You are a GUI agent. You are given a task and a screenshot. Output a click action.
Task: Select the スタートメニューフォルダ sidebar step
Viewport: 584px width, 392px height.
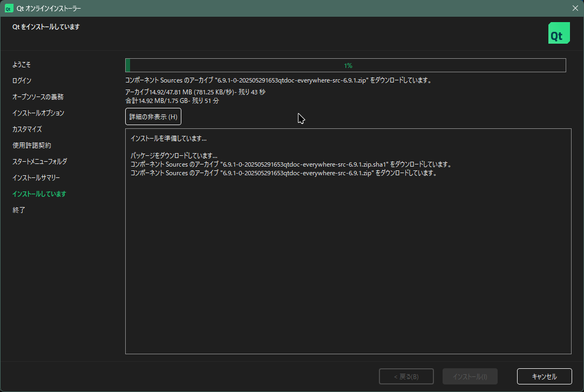39,162
